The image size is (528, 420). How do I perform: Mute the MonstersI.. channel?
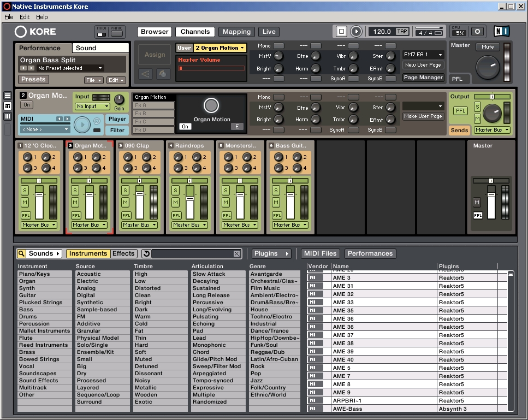(226, 203)
